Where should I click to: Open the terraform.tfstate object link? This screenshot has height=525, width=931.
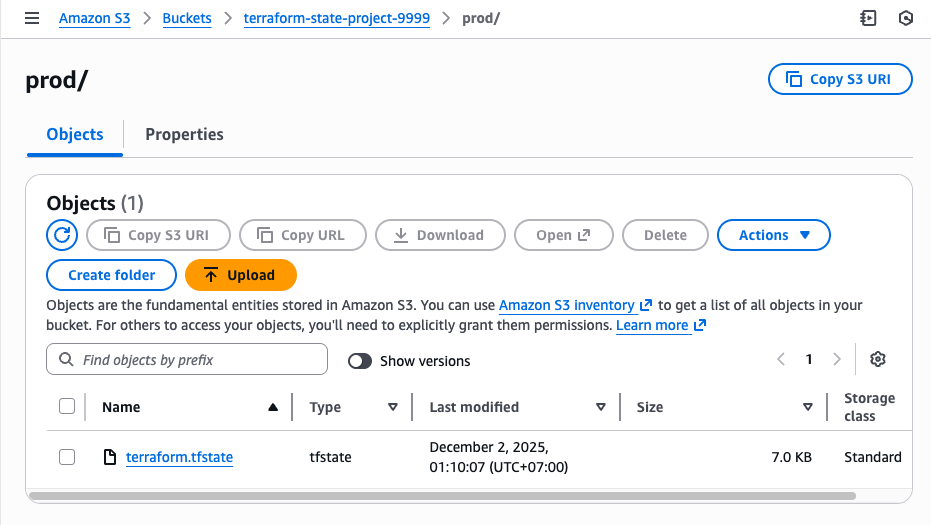click(x=179, y=457)
